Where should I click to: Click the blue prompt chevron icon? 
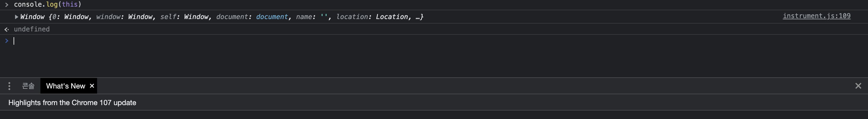coord(6,41)
